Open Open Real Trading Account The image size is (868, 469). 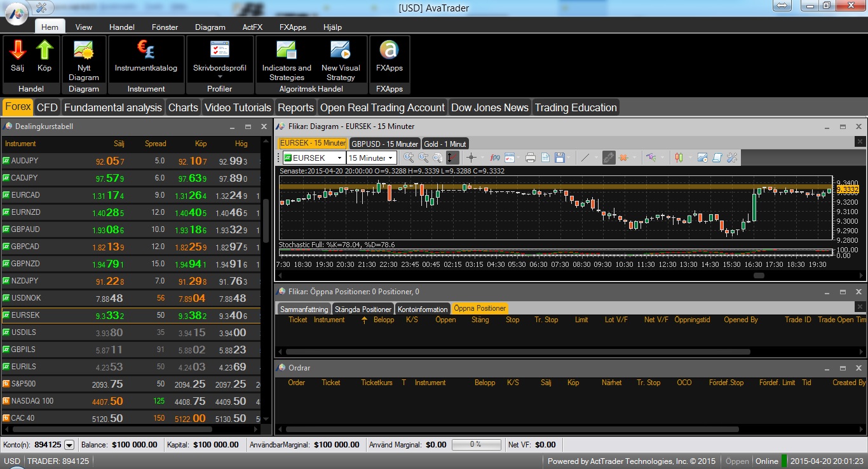click(x=383, y=107)
